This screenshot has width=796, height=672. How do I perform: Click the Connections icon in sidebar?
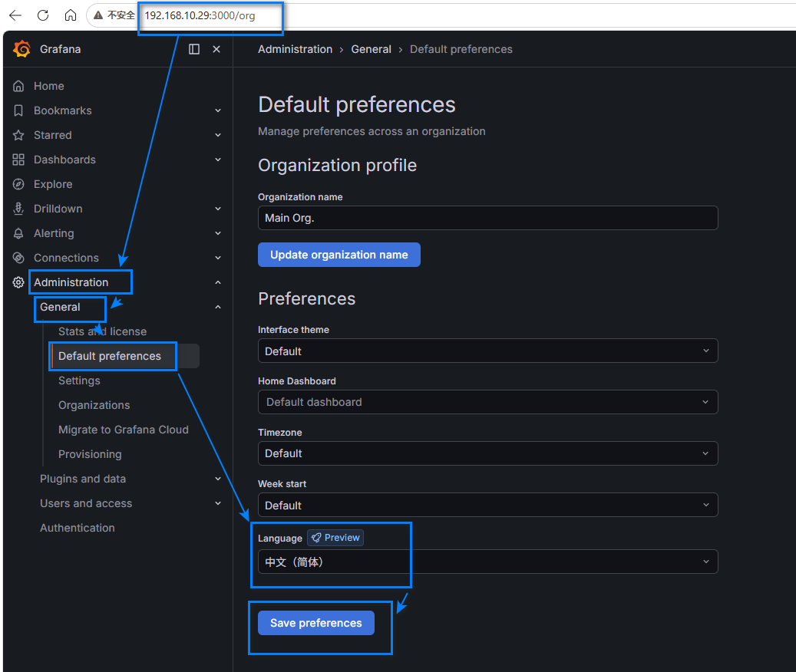18,259
